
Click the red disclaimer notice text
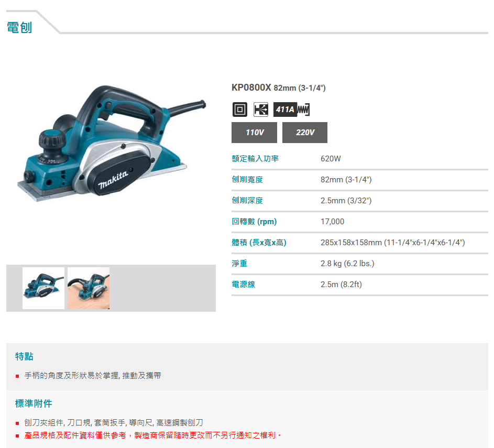153,435
